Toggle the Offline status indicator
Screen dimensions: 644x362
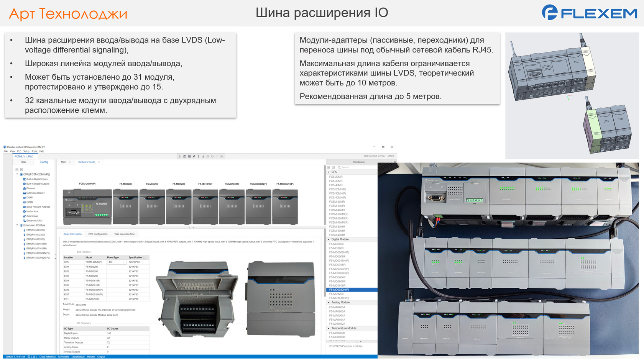coord(391,156)
